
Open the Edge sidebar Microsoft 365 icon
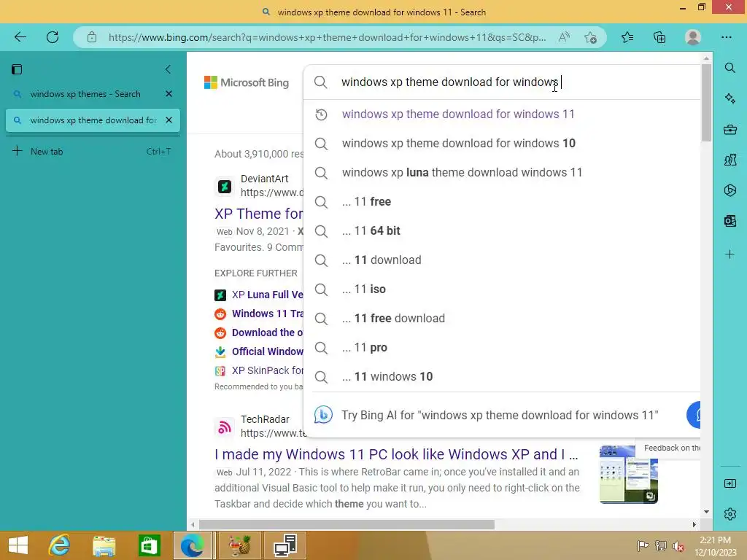tap(729, 190)
